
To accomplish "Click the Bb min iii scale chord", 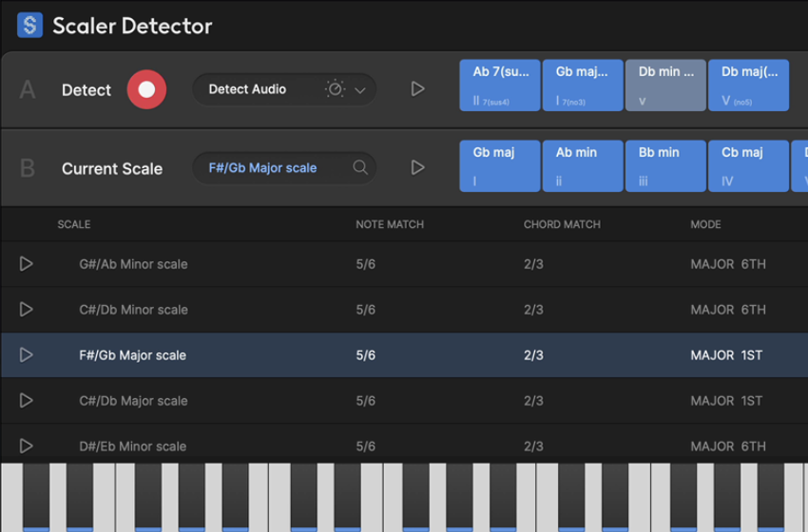I will coord(665,165).
